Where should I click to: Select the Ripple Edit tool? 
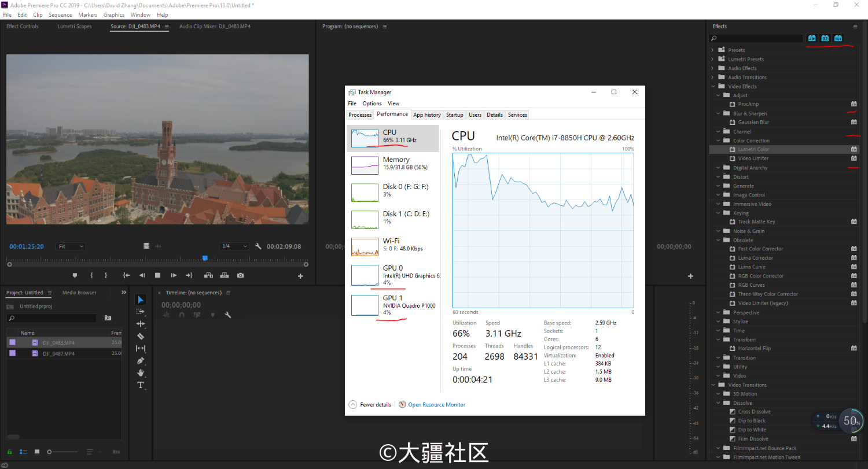[x=141, y=324]
